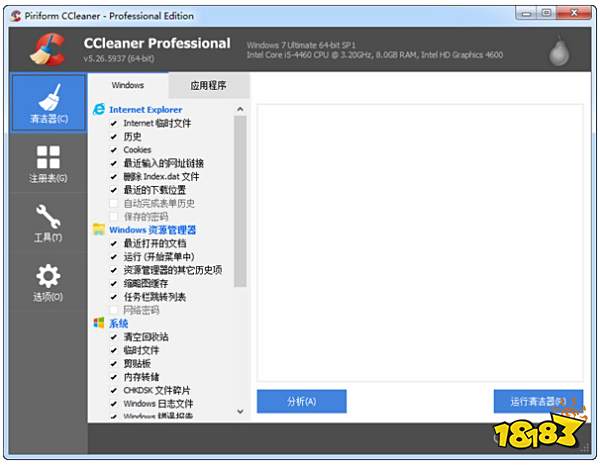Click the cleaning list scrollbar thumb
This screenshot has height=466, width=600.
(x=240, y=200)
